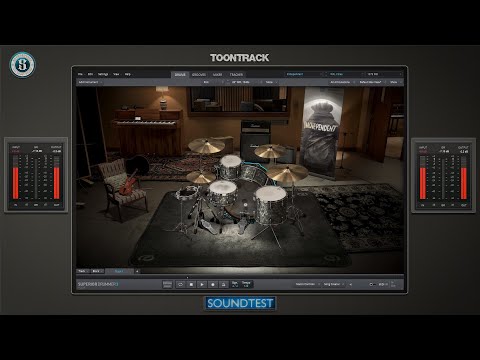
Task: Open the File menu
Action: tap(80, 74)
